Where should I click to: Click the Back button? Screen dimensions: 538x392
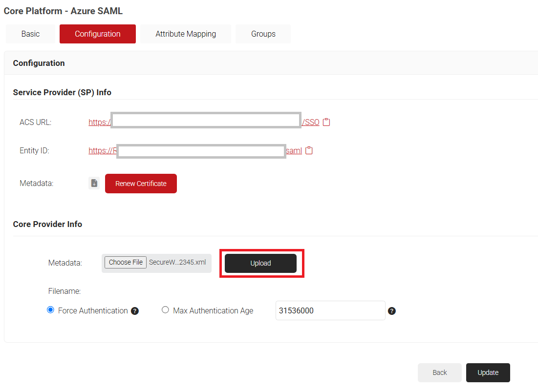point(439,372)
